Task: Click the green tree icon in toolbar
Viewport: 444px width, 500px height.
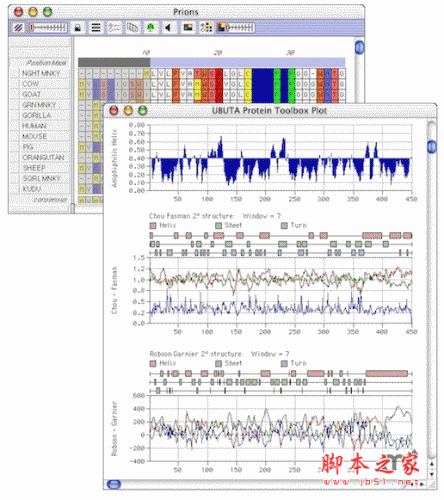Action: (x=150, y=28)
